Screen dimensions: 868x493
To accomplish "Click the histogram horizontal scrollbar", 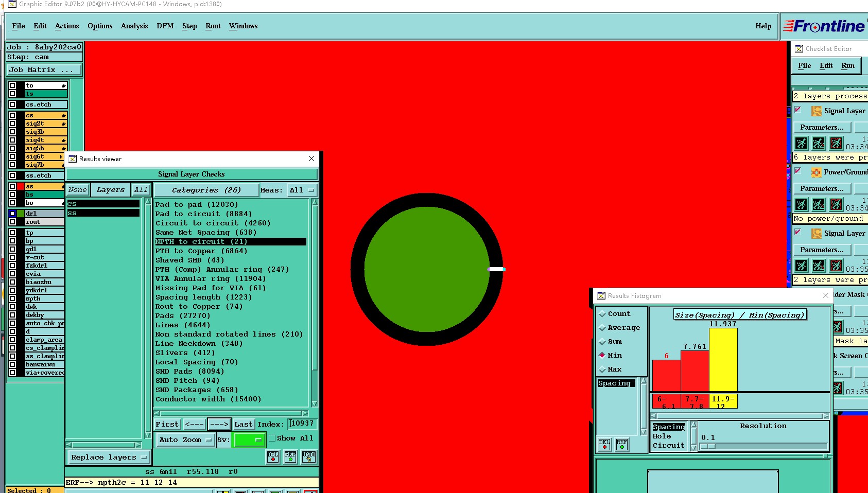I will (x=740, y=416).
